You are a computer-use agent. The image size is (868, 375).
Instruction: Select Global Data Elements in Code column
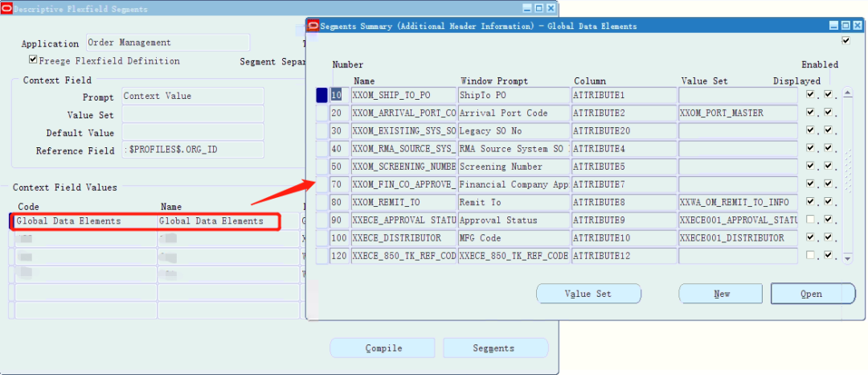[84, 221]
